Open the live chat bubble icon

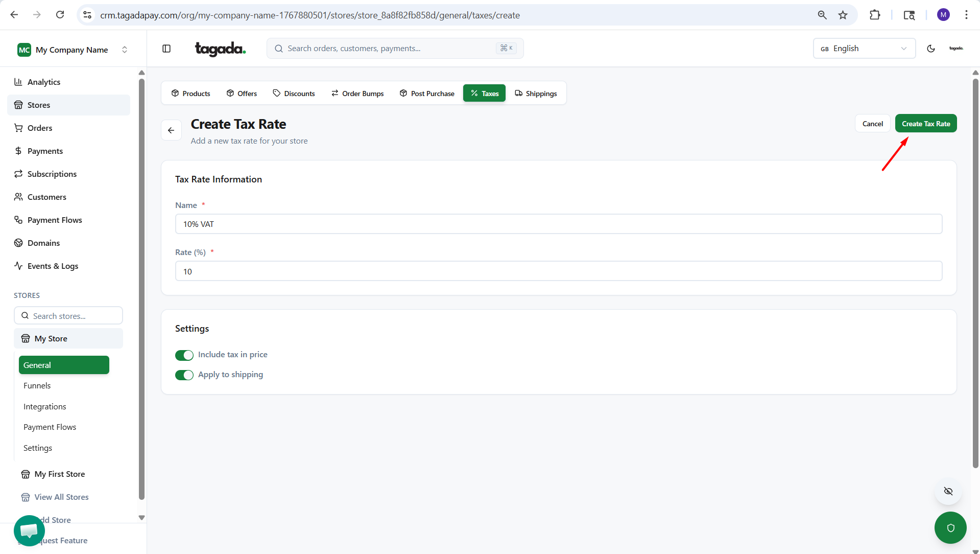(29, 530)
